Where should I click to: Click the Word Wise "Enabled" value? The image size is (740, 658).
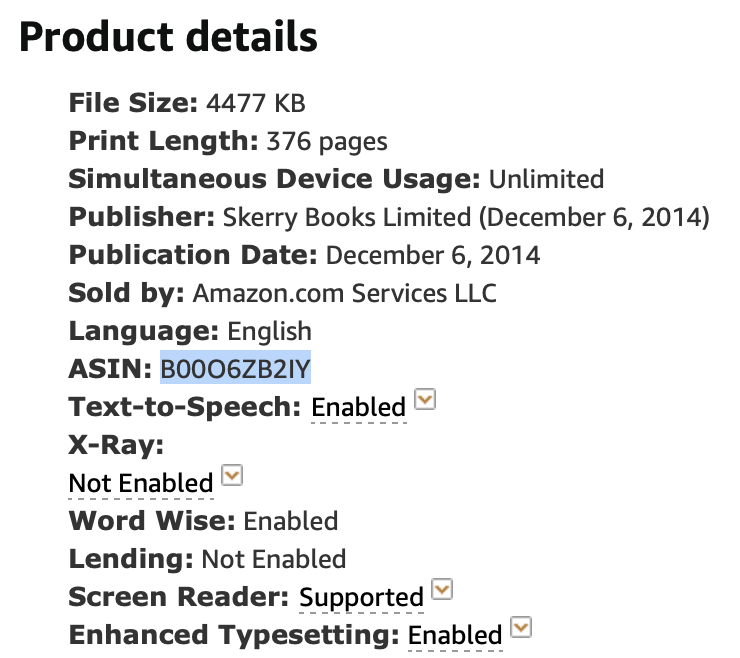point(291,521)
